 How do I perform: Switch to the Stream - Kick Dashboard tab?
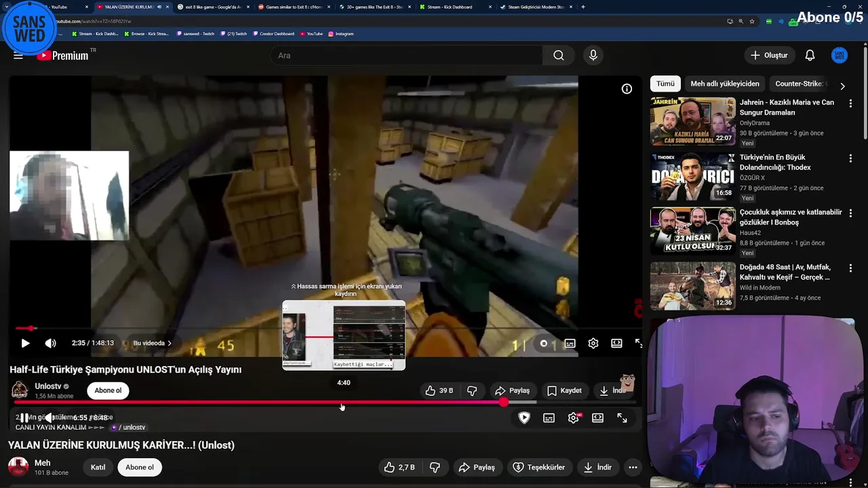pos(454,7)
